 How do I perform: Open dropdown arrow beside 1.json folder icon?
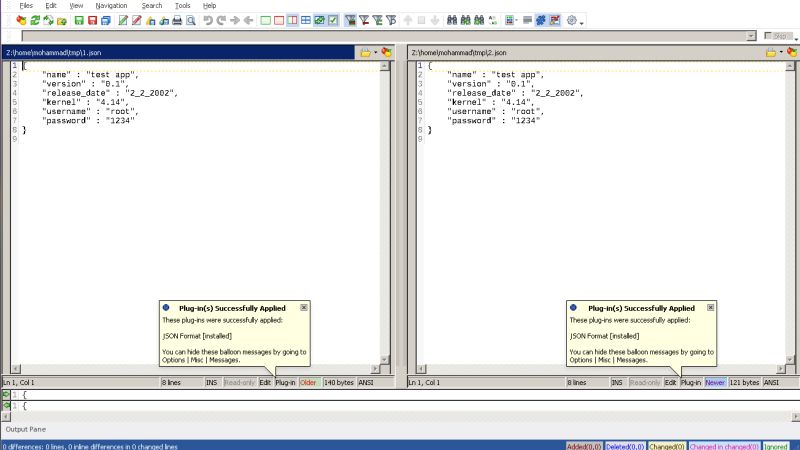coord(376,52)
